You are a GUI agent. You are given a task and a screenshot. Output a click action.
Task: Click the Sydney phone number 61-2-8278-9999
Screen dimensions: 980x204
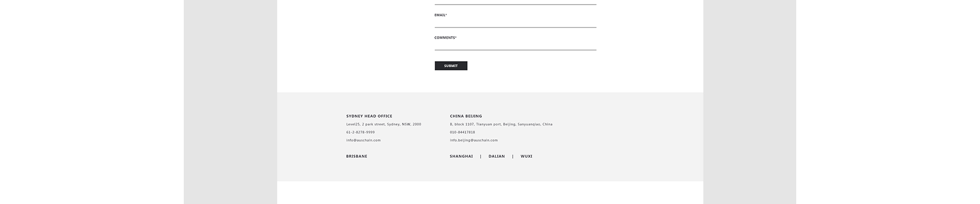point(360,133)
